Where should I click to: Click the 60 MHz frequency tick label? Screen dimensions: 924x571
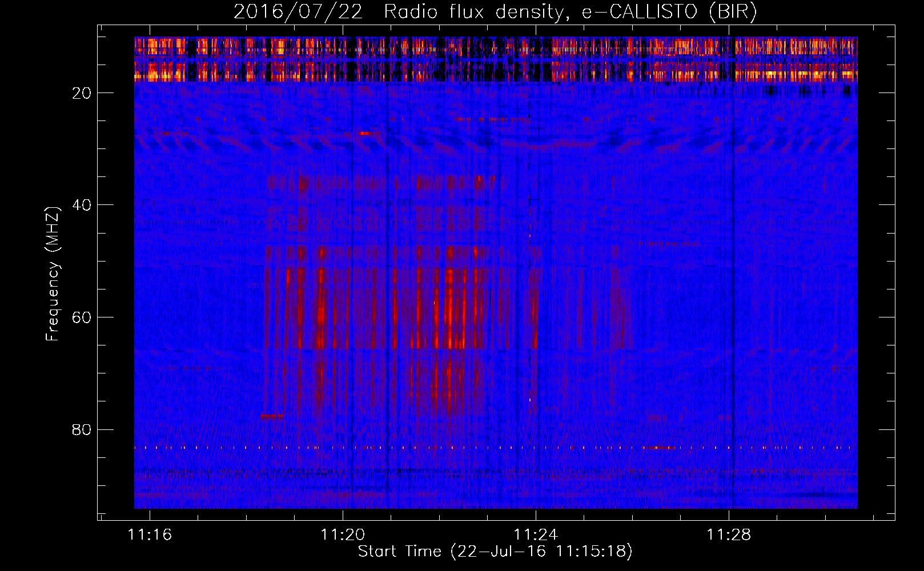pos(82,317)
